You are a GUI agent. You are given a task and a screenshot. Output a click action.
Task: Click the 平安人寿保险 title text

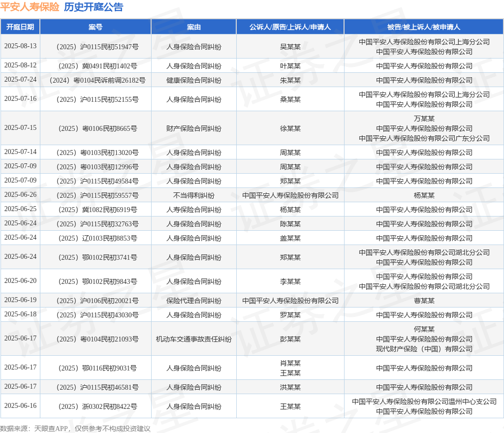click(x=30, y=7)
